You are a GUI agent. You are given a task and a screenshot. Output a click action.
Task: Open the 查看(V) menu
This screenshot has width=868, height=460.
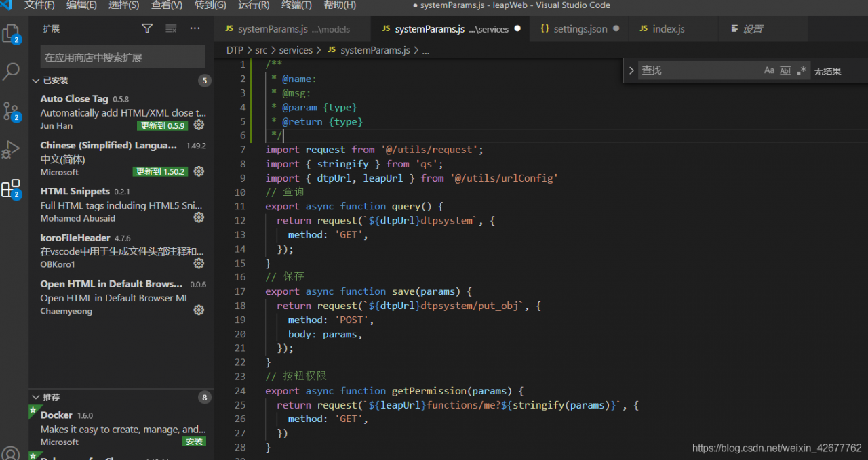click(166, 5)
